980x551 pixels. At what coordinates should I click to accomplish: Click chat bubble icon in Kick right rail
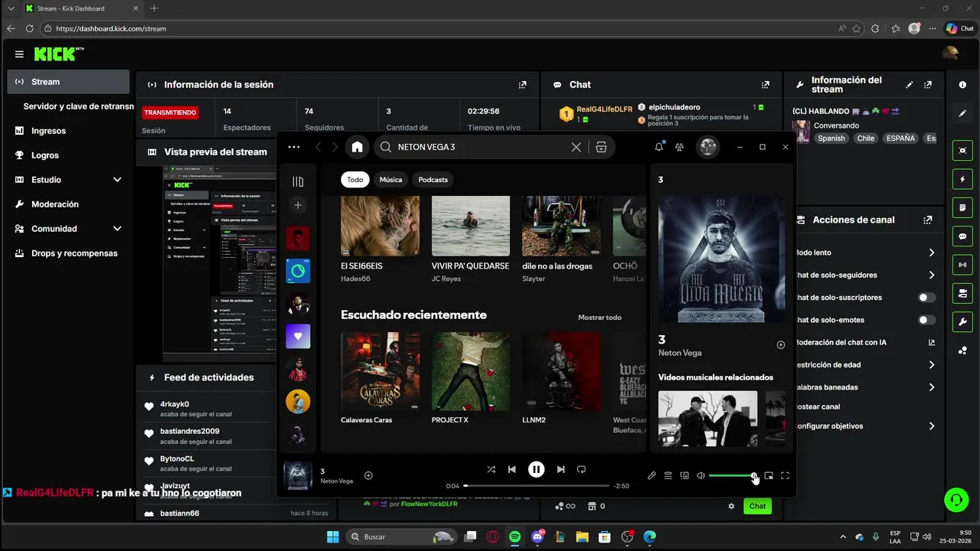(x=962, y=236)
